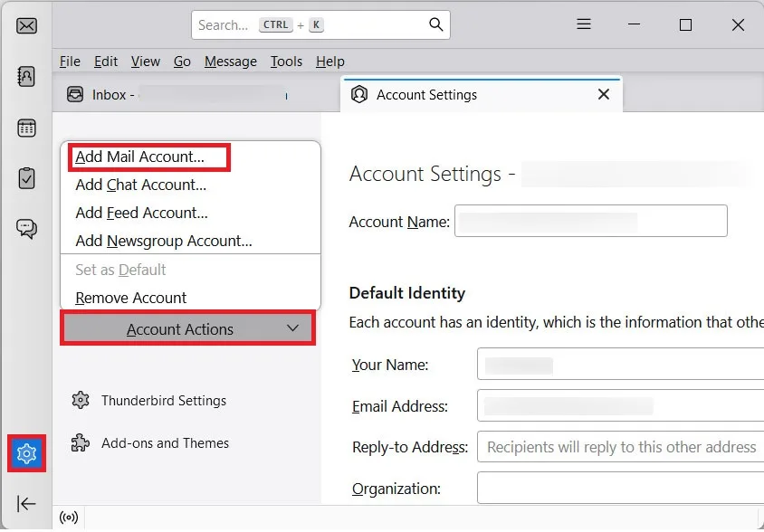Collapse the spaces toolbar

point(25,504)
